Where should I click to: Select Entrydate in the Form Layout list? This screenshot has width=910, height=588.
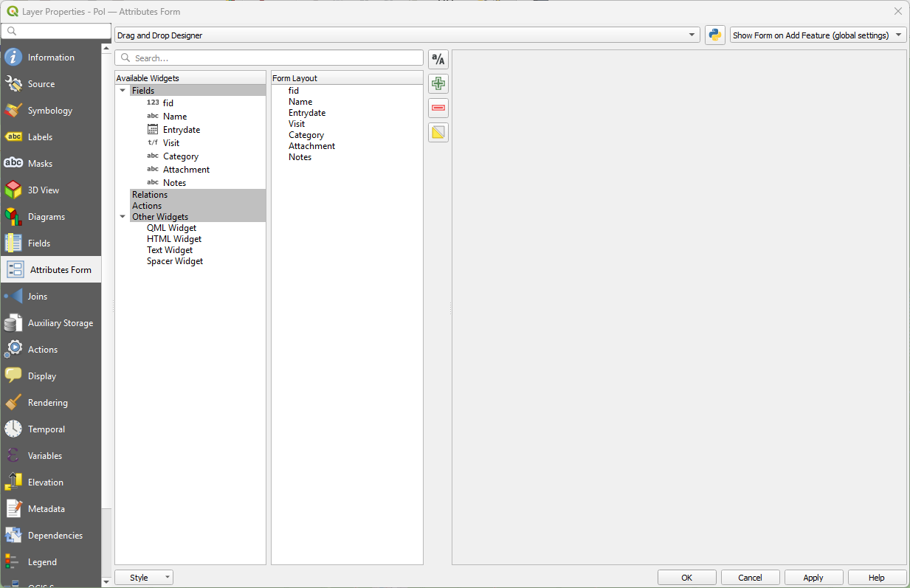click(x=307, y=113)
